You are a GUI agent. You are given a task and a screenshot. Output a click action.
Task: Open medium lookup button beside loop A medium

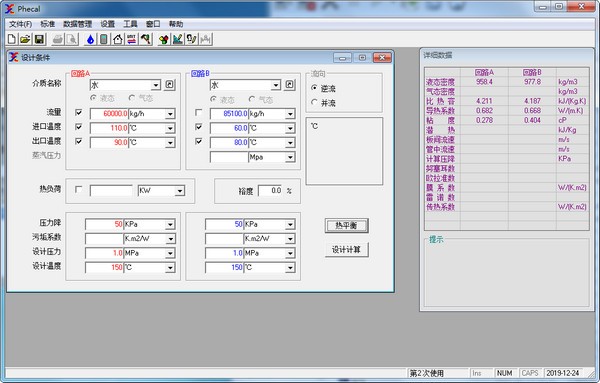[x=170, y=85]
